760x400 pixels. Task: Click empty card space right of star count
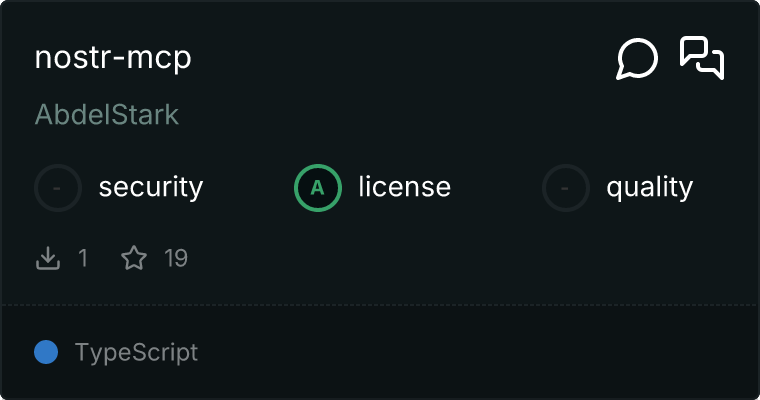(450, 259)
